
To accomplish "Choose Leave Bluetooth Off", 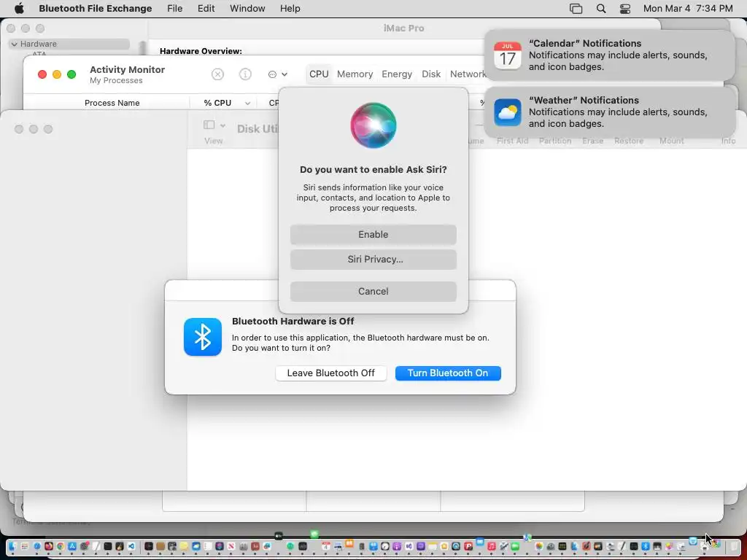I will (330, 373).
